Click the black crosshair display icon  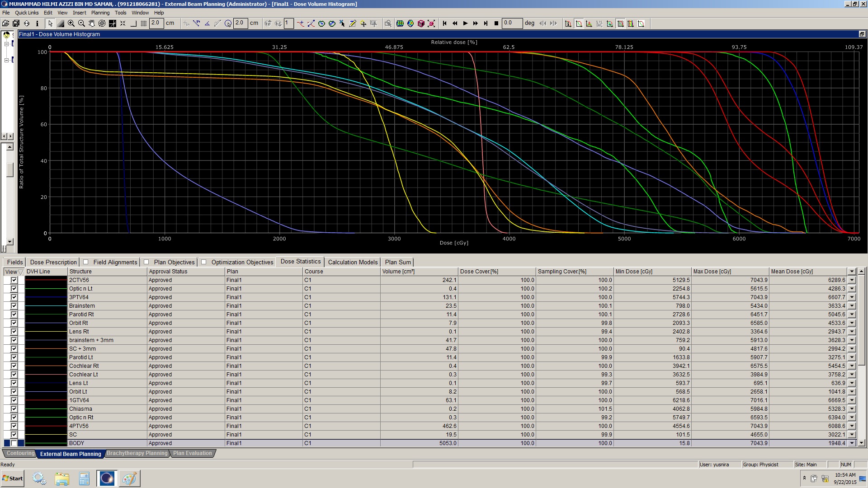pyautogui.click(x=113, y=23)
